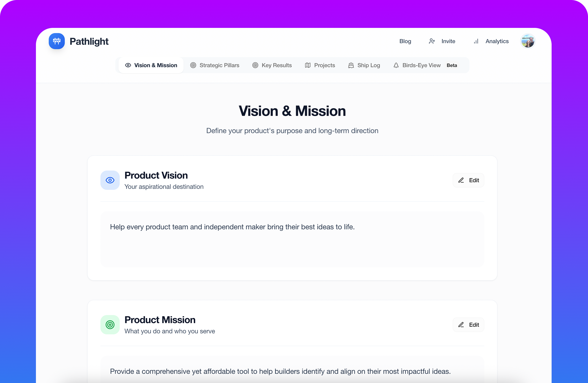
Task: Click the target icon on Strategic Pillars tab
Action: click(193, 65)
